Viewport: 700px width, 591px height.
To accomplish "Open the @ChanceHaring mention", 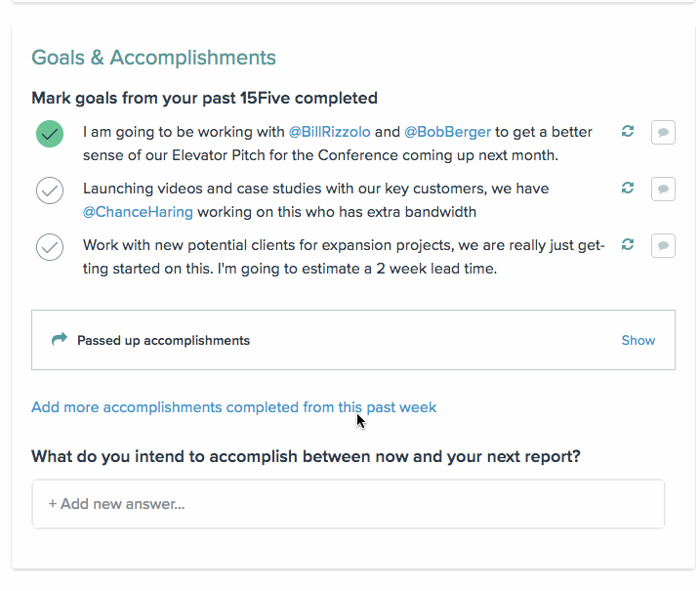I will pyautogui.click(x=138, y=212).
